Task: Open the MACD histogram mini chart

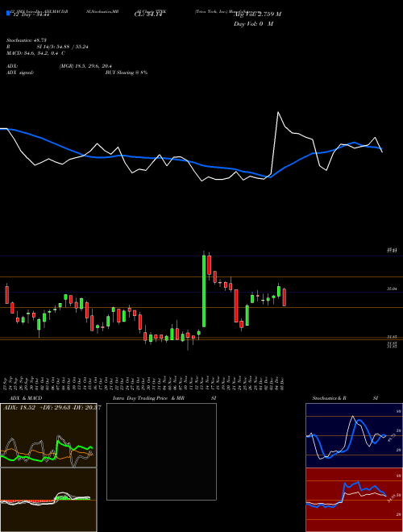Action: point(48,500)
